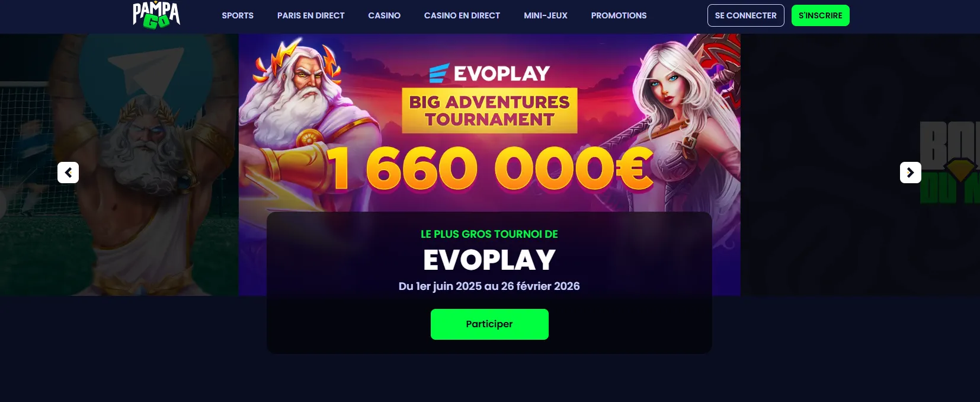This screenshot has width=980, height=402.
Task: Select the dimmed slide on right
Action: coord(860,165)
